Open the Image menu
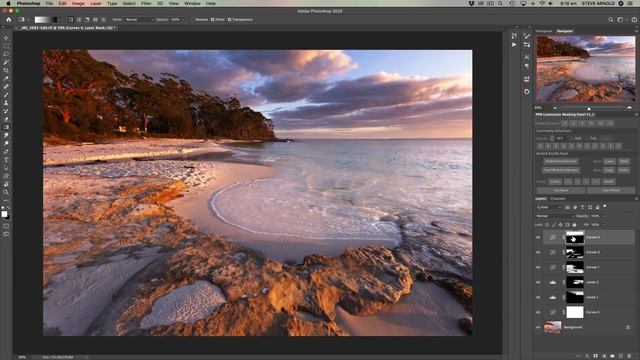This screenshot has height=360, width=640. click(78, 3)
